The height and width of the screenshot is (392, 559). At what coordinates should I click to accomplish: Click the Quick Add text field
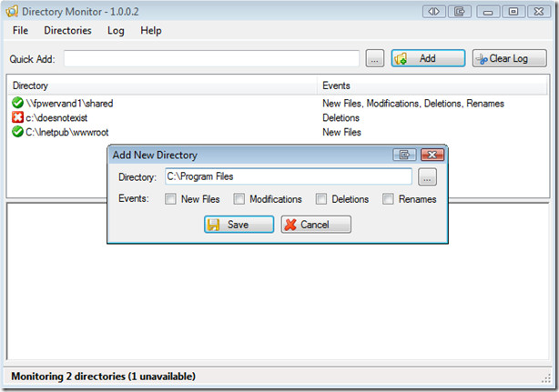211,58
